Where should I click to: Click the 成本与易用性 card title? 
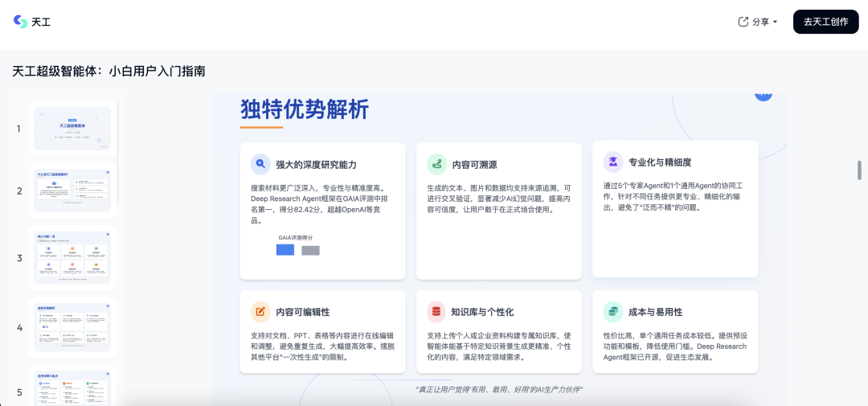click(656, 313)
